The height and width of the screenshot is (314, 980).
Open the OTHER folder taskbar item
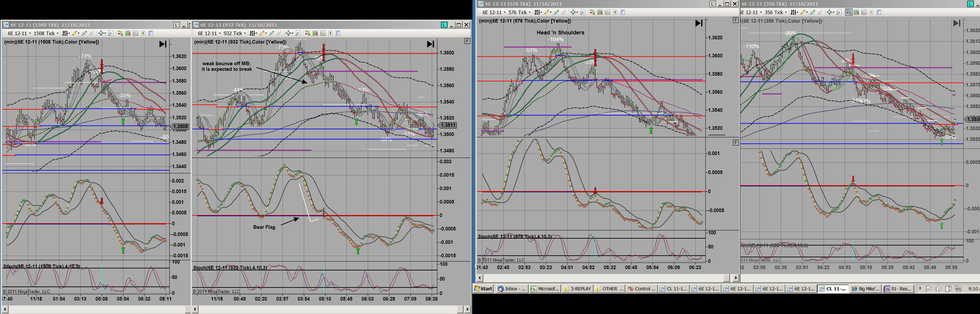[610, 288]
